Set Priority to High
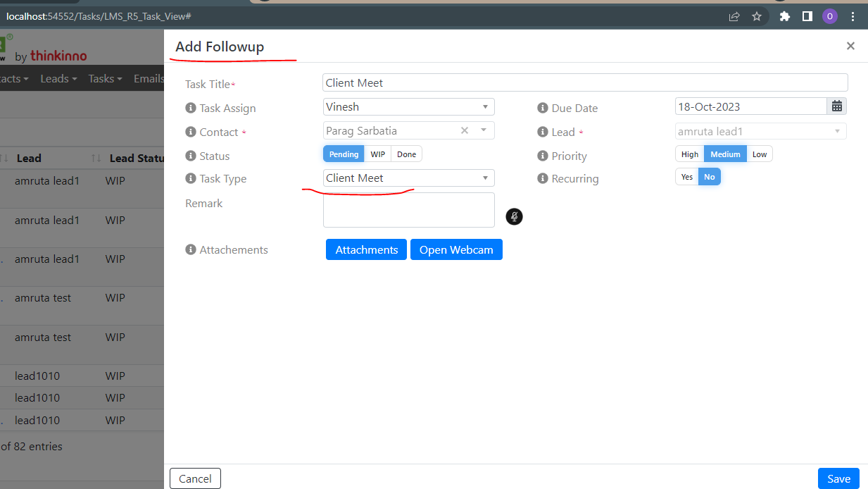 (690, 154)
